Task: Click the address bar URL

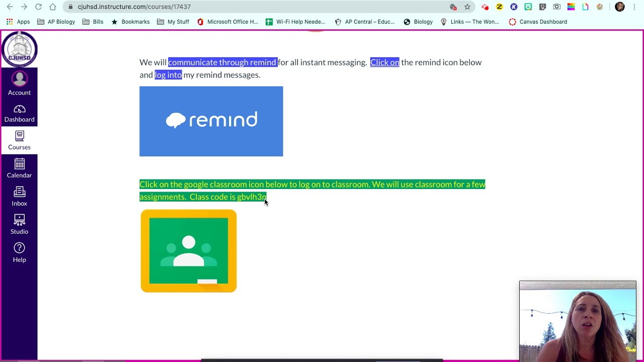Action: point(134,7)
